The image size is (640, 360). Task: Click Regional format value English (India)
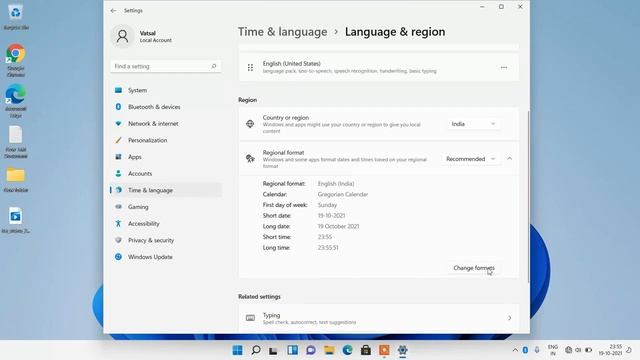click(x=336, y=184)
